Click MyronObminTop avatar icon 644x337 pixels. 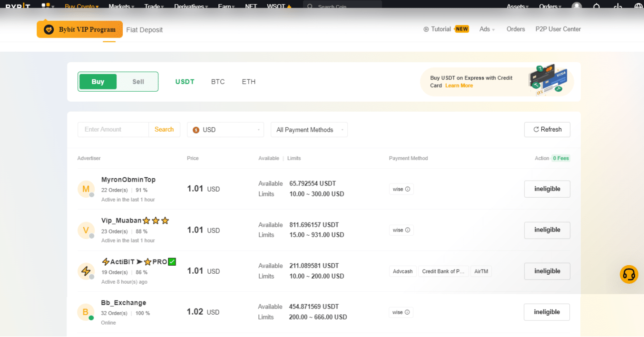pyautogui.click(x=86, y=189)
